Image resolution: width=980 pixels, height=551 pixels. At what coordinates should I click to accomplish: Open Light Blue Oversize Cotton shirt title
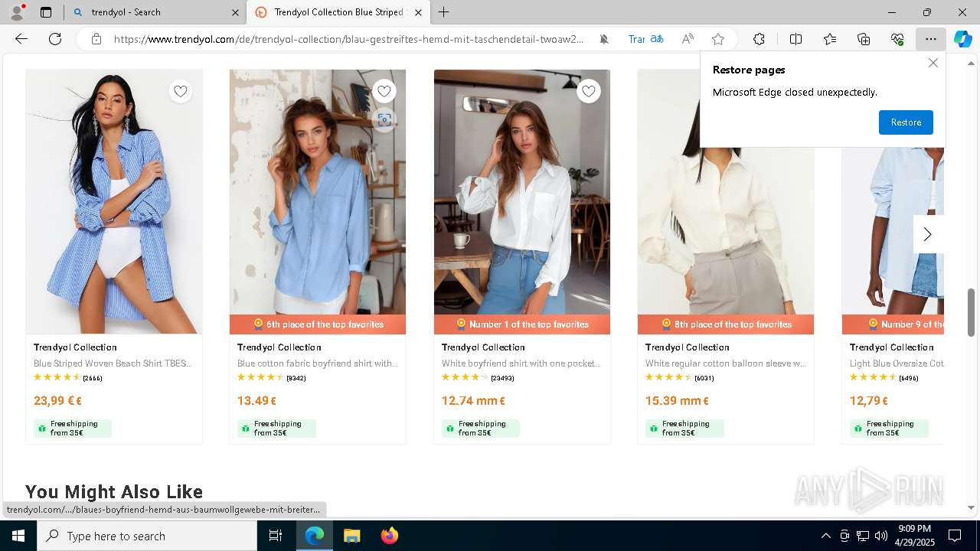[x=897, y=364]
